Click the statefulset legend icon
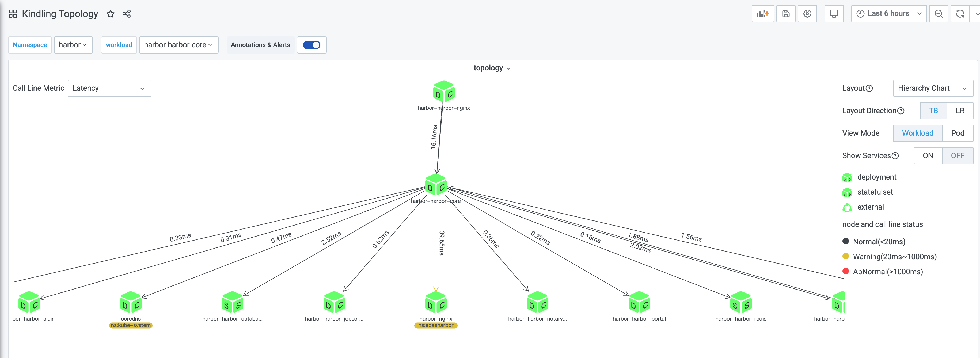This screenshot has height=358, width=980. [847, 192]
